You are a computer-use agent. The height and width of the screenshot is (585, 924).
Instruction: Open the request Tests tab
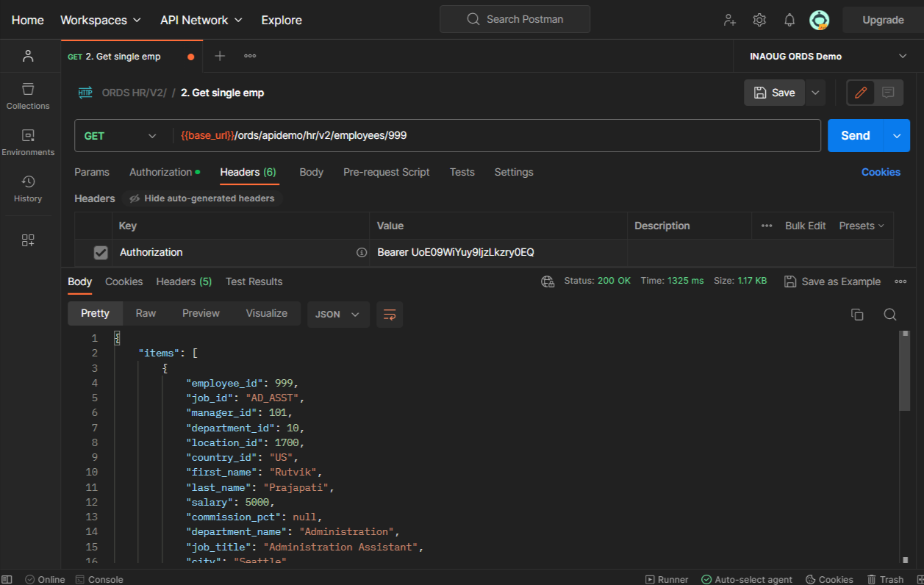coord(462,172)
